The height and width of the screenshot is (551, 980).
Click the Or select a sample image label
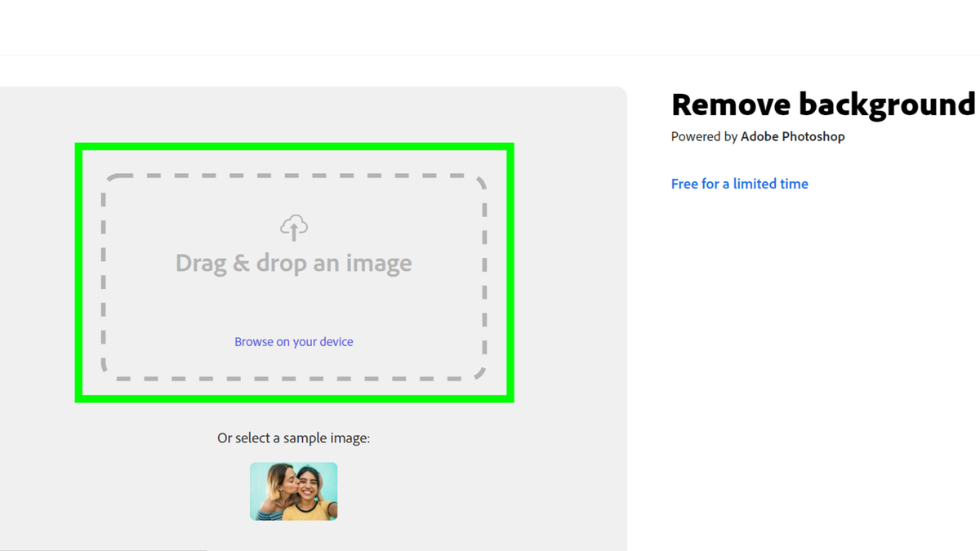[293, 438]
